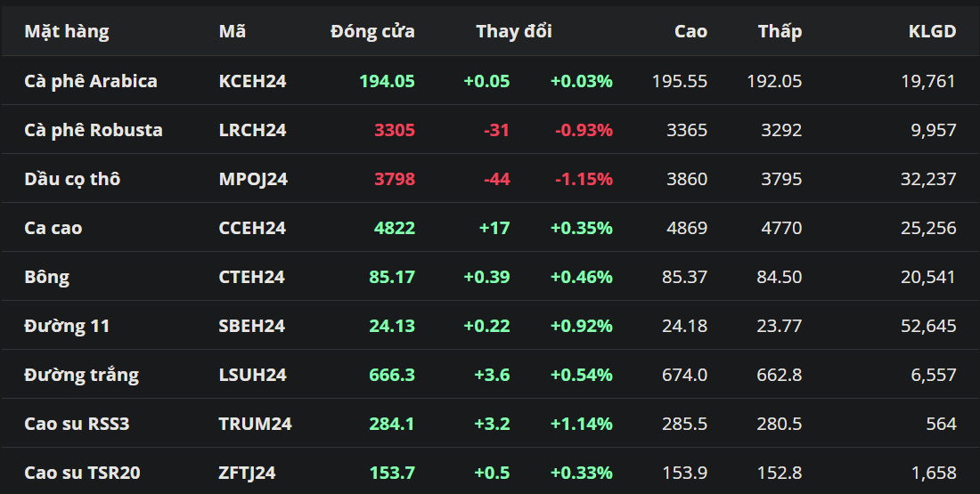Image resolution: width=980 pixels, height=494 pixels.
Task: Click the SBEH24 contract code
Action: pos(251,326)
